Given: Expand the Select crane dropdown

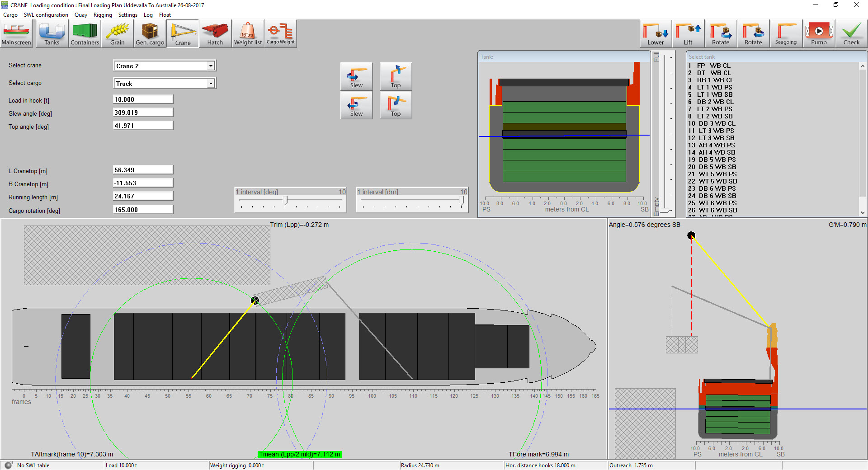Looking at the screenshot, I should pyautogui.click(x=211, y=66).
